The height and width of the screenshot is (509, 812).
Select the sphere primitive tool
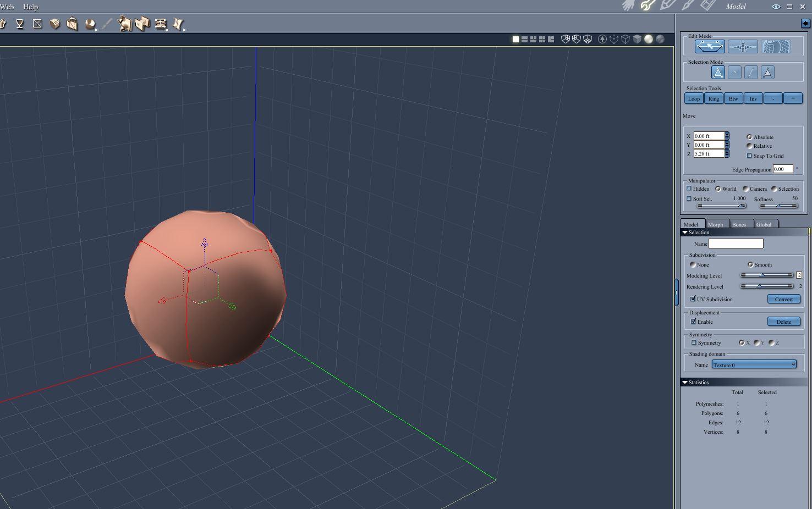coord(90,24)
